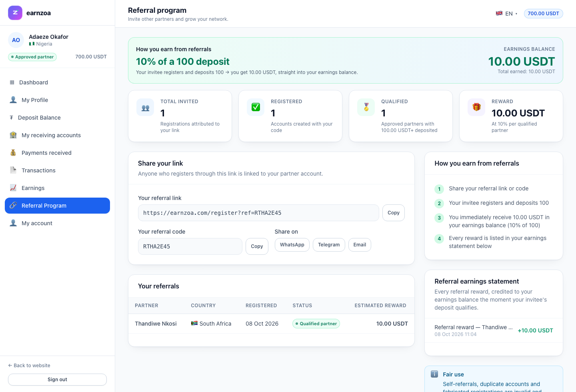Copy the referral code RTHA2E45
Screen dimensions: 576x392
coord(257,246)
